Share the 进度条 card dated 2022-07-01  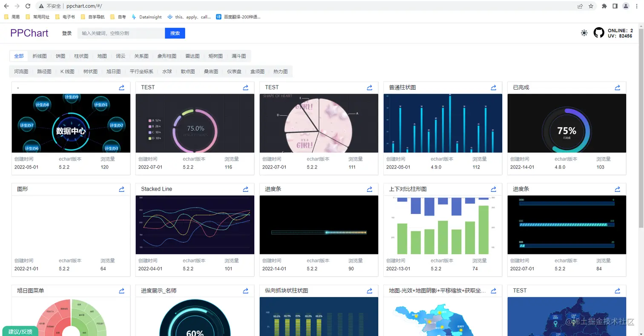coord(617,189)
